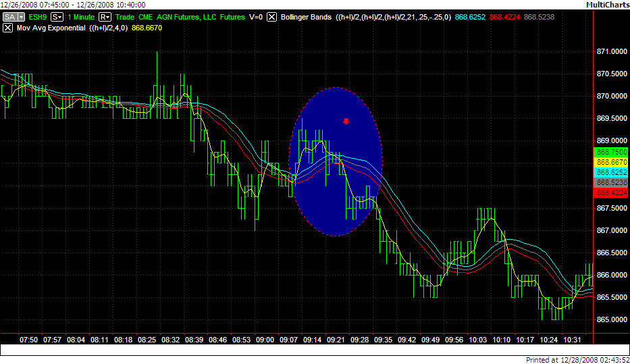Click the 08:18 time axis label
This screenshot has height=364, width=630.
(123, 340)
